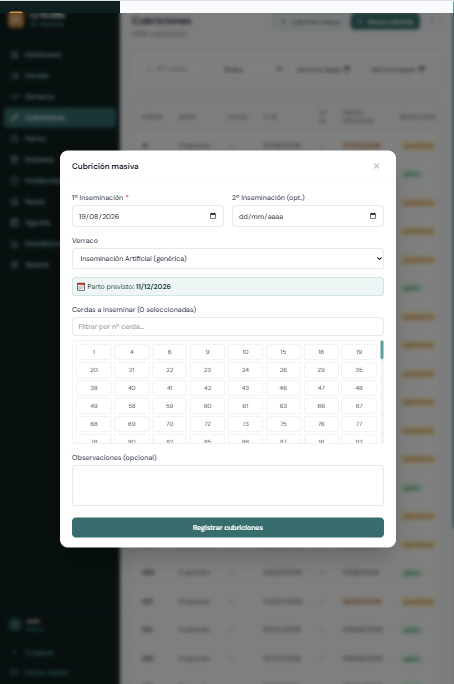
Task: Click the 1ª Inseminación date field
Action: tap(148, 216)
